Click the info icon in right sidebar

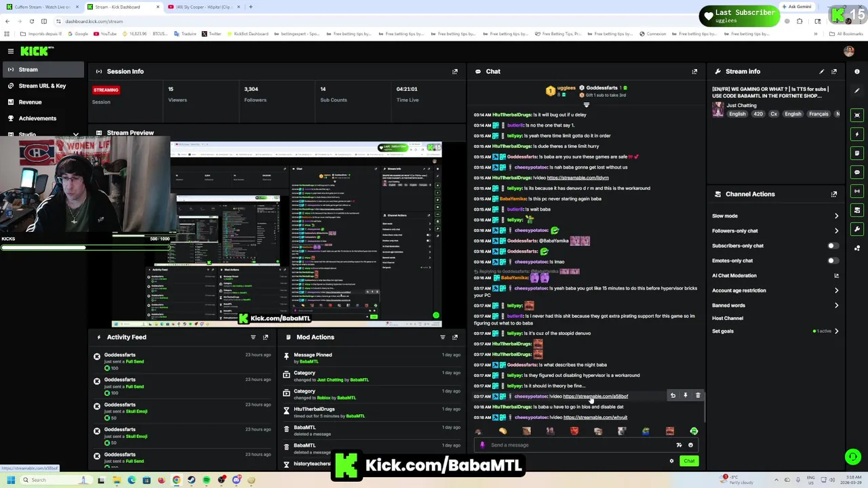point(857,71)
